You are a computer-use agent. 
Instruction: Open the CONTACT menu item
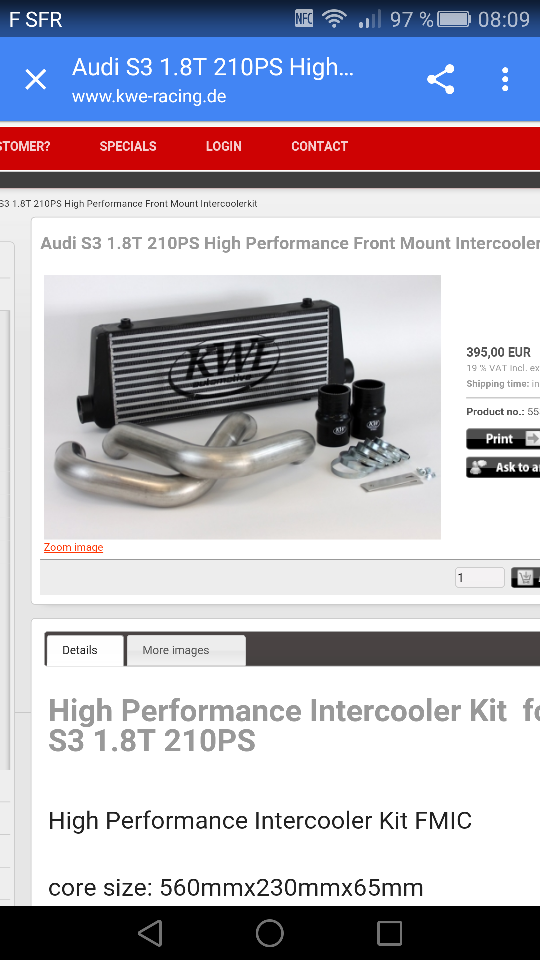click(320, 146)
